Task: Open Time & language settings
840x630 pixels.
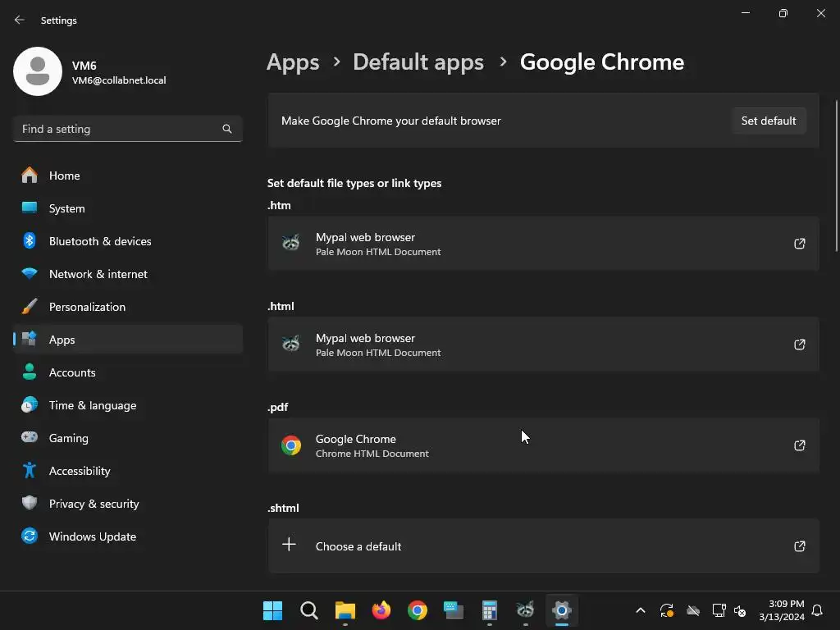Action: (127, 405)
